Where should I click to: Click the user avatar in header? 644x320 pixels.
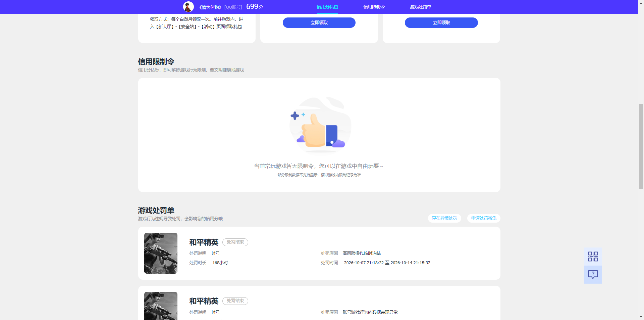188,7
